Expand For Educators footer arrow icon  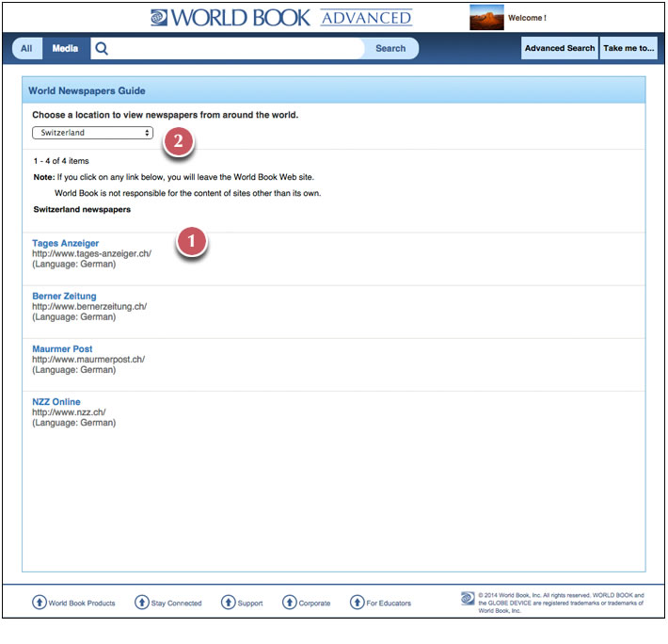pos(357,603)
